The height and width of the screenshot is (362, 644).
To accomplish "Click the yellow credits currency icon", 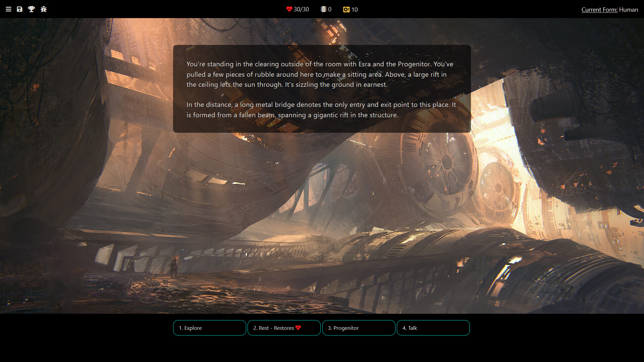I will (346, 10).
